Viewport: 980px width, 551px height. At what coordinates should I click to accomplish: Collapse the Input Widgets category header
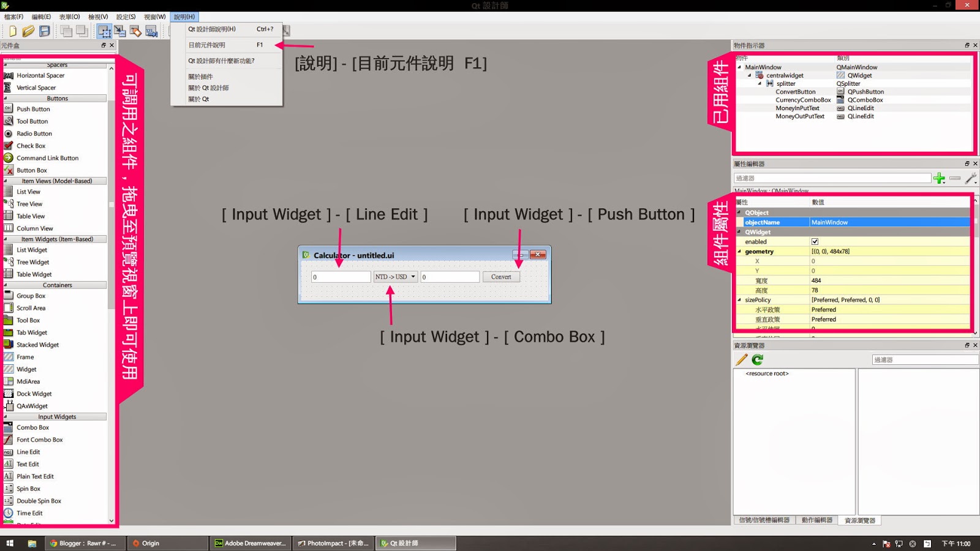pos(55,416)
